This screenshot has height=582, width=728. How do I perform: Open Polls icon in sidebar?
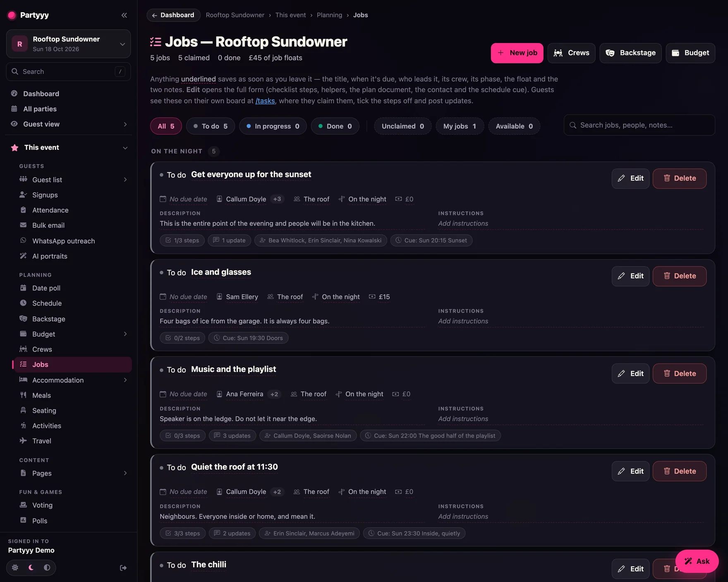click(23, 520)
